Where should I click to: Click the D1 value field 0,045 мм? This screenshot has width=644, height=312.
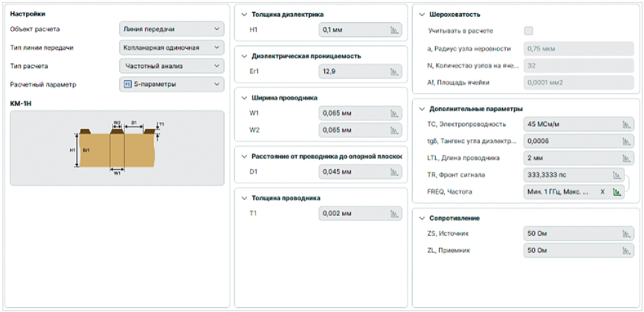coord(360,172)
